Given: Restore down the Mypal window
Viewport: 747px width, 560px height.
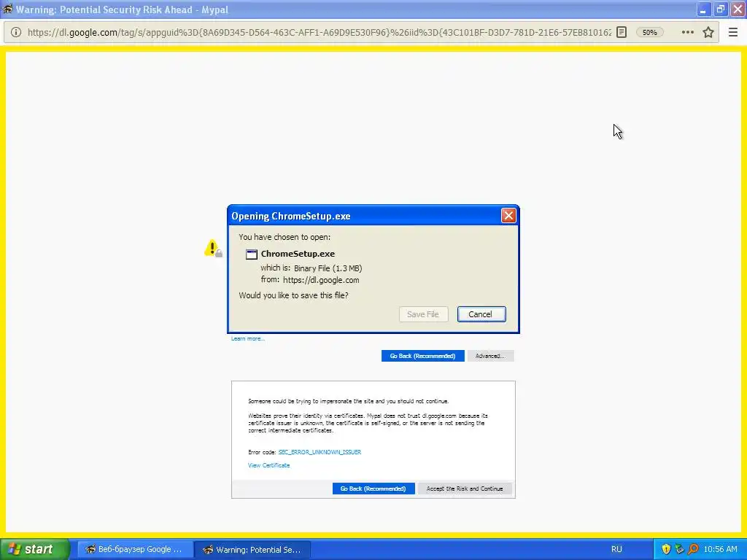Looking at the screenshot, I should [x=720, y=9].
